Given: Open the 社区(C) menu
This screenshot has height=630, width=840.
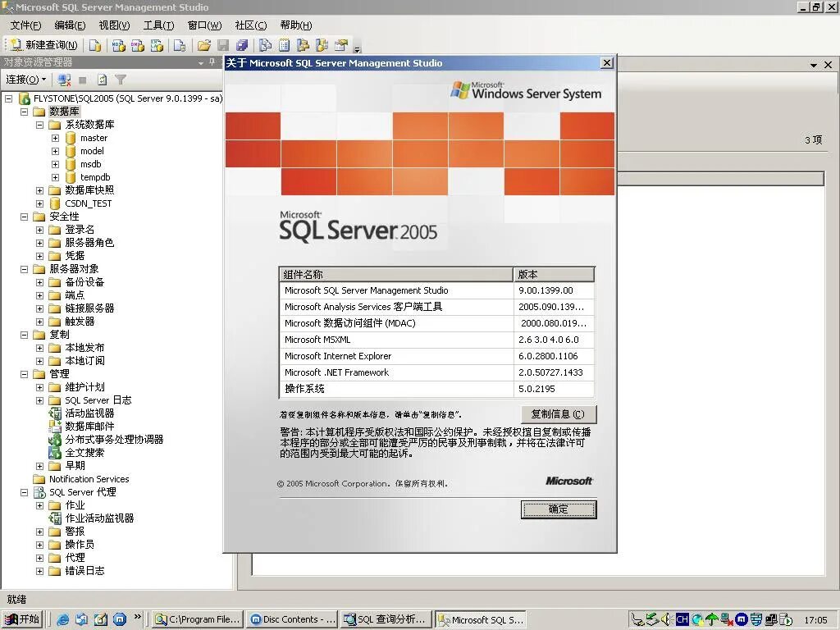Looking at the screenshot, I should click(251, 25).
